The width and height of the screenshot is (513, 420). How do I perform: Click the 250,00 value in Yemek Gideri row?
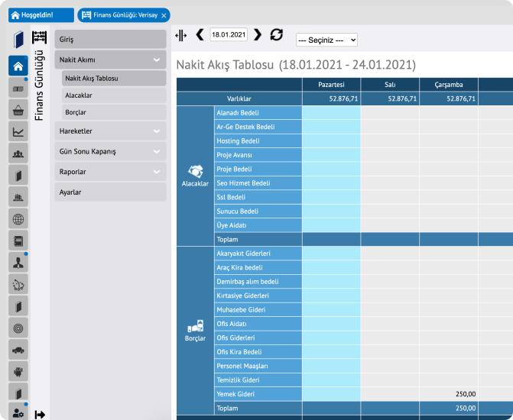click(466, 394)
